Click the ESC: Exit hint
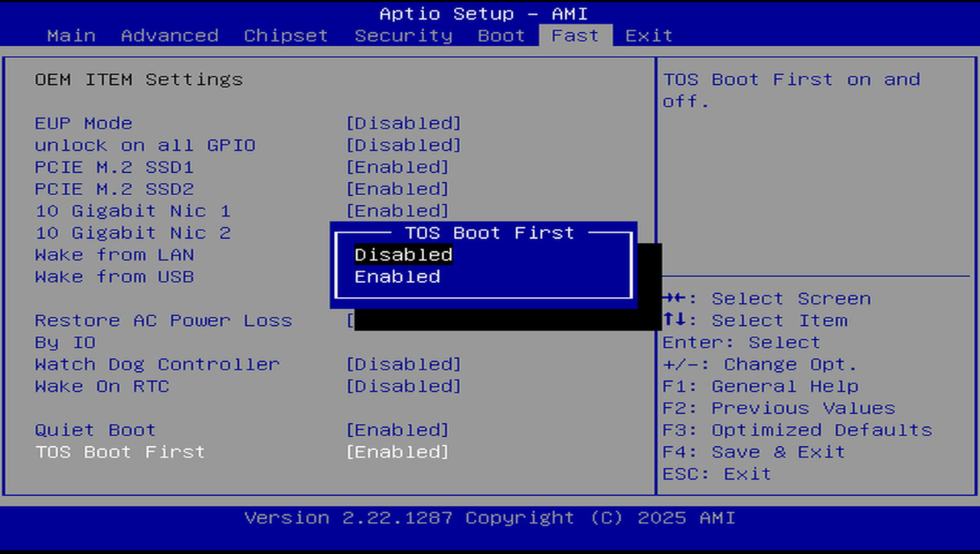 click(x=717, y=474)
